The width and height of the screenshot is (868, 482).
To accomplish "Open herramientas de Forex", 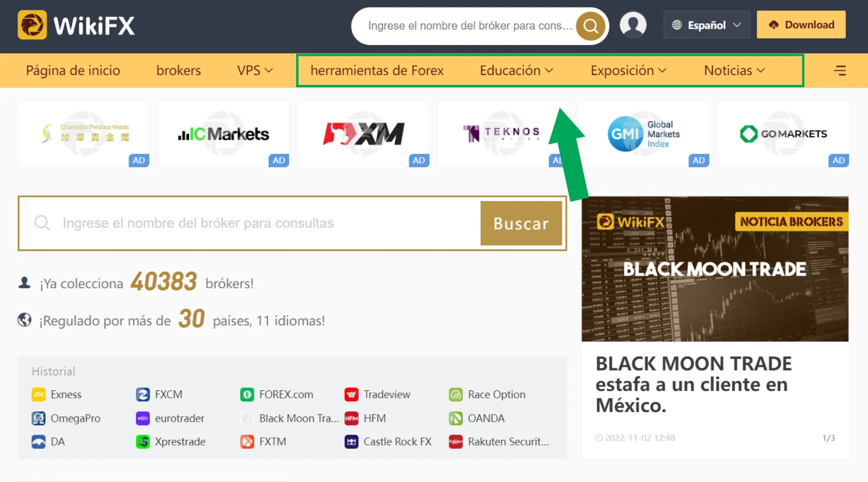I will click(377, 70).
